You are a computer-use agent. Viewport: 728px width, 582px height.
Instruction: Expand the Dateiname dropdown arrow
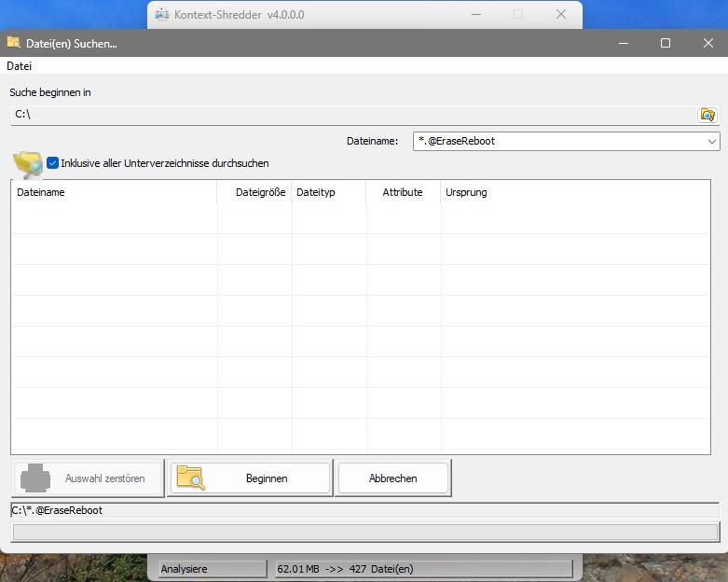click(712, 141)
